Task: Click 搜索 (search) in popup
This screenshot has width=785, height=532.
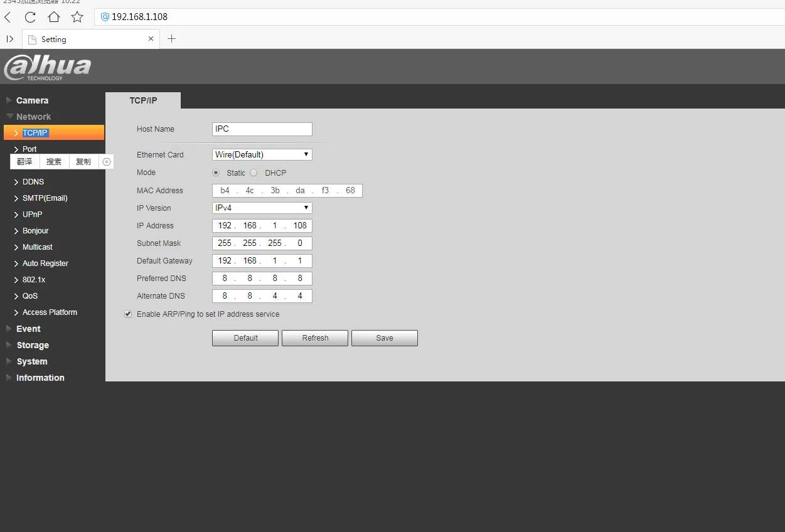Action: [54, 162]
